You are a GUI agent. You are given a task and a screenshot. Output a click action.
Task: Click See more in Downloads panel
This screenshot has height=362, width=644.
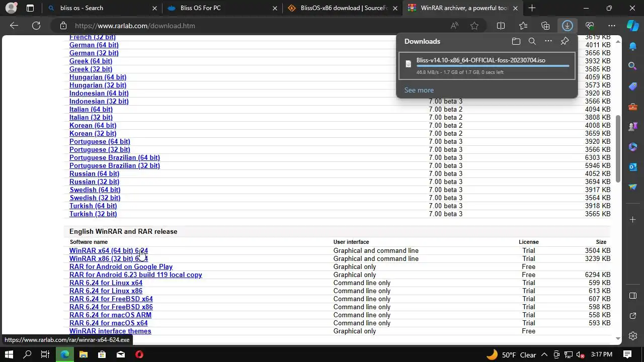(x=419, y=90)
